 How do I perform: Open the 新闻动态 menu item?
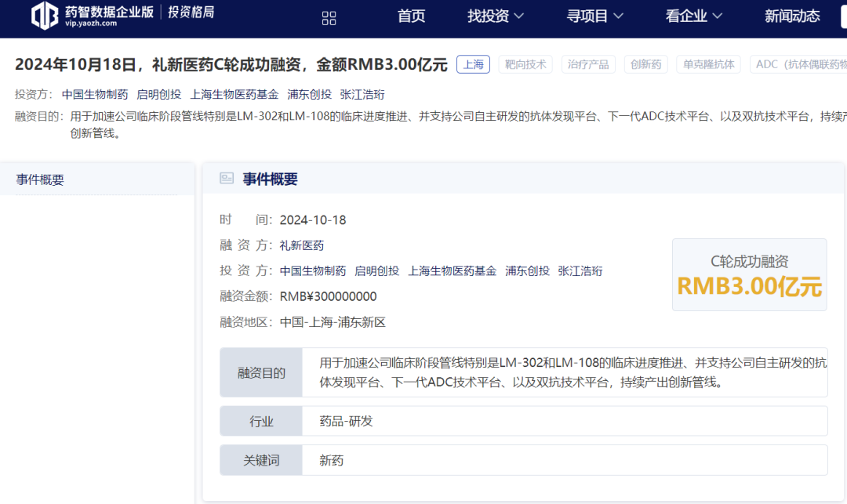[x=792, y=16]
